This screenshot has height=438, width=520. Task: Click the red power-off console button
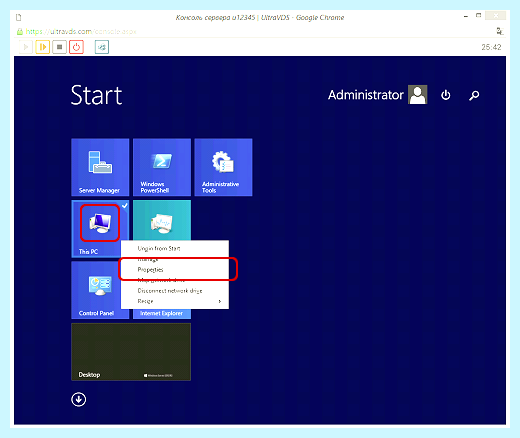tap(76, 47)
